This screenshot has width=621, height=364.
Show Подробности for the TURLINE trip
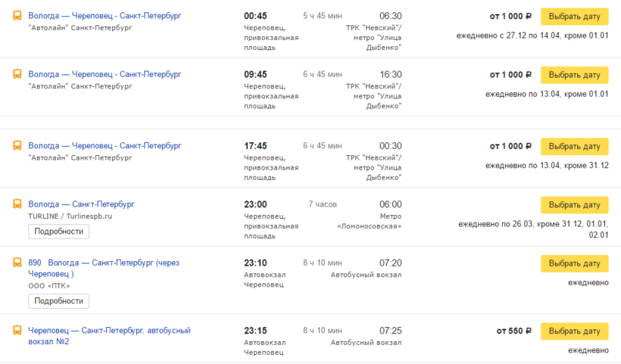[58, 232]
